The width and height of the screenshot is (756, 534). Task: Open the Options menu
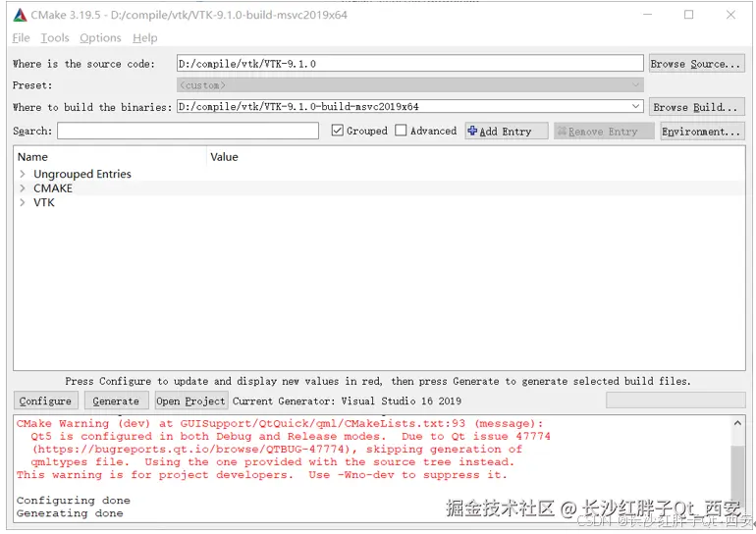click(100, 38)
